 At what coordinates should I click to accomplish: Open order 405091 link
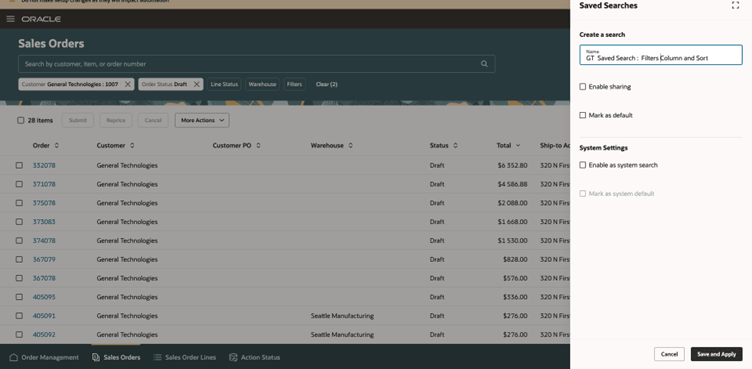pos(44,316)
